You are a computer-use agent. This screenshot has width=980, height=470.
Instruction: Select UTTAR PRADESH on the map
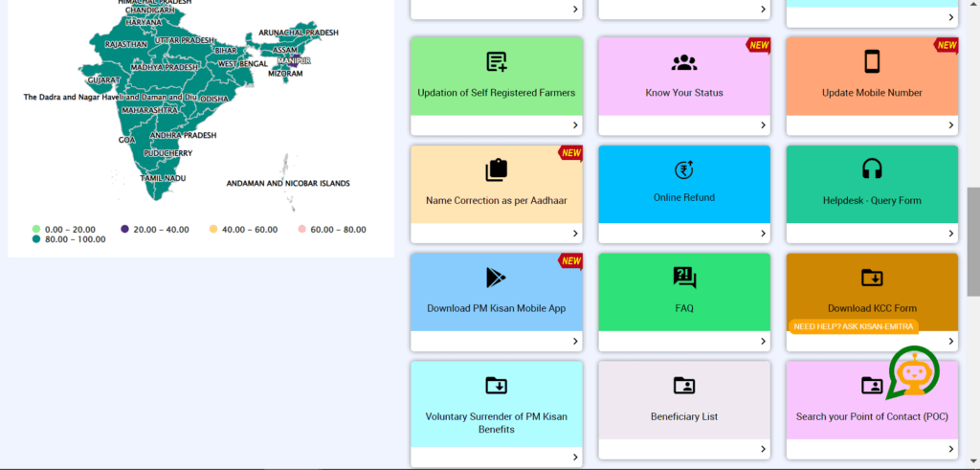(x=185, y=40)
